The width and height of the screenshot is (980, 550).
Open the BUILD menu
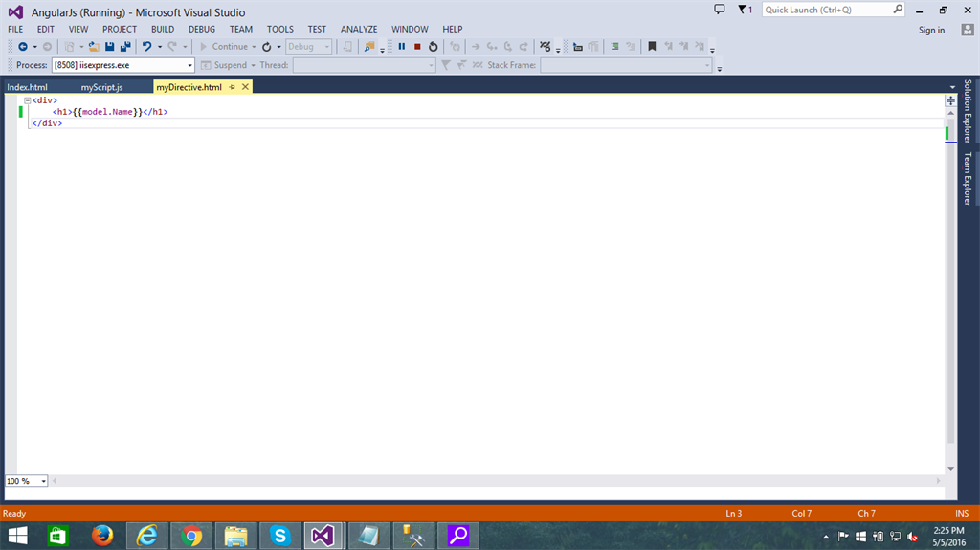pos(163,30)
